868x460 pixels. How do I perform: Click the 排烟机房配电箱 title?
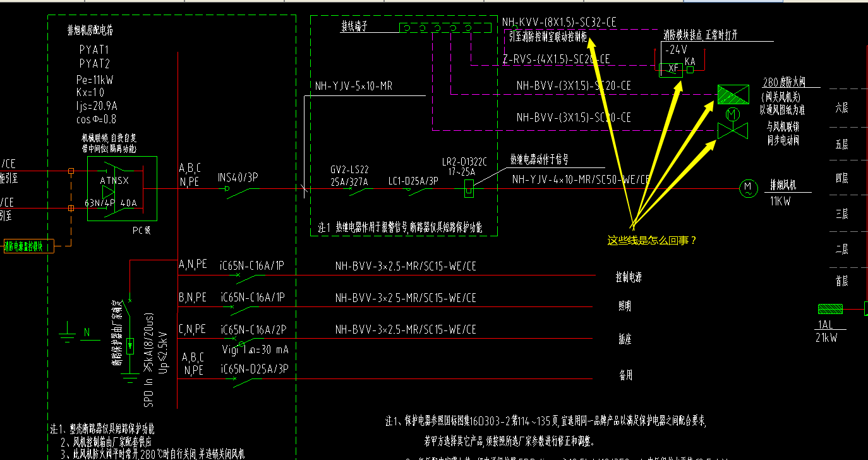tap(90, 30)
